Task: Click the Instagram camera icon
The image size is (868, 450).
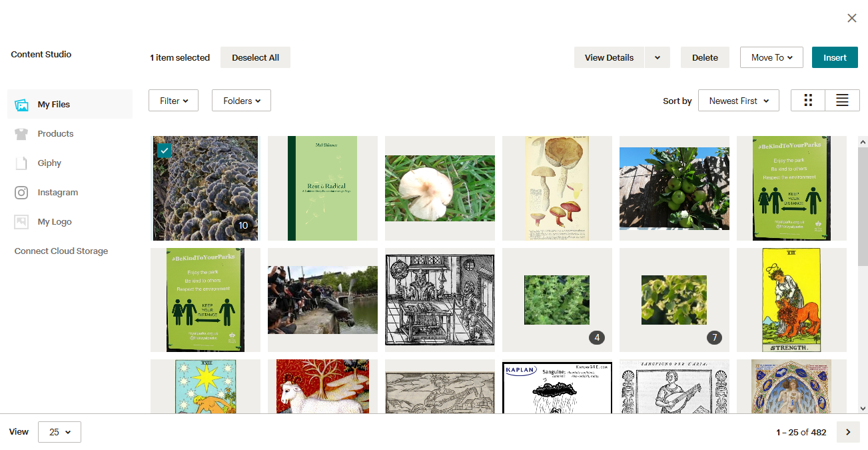Action: point(21,193)
